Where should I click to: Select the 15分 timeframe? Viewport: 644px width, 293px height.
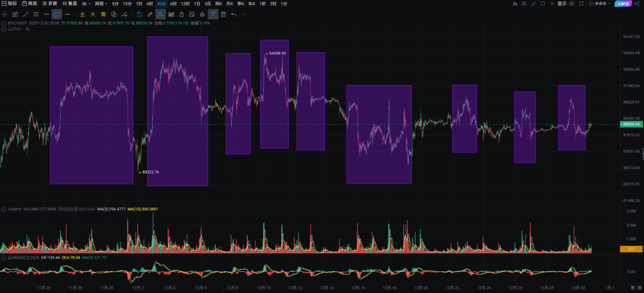[127, 4]
